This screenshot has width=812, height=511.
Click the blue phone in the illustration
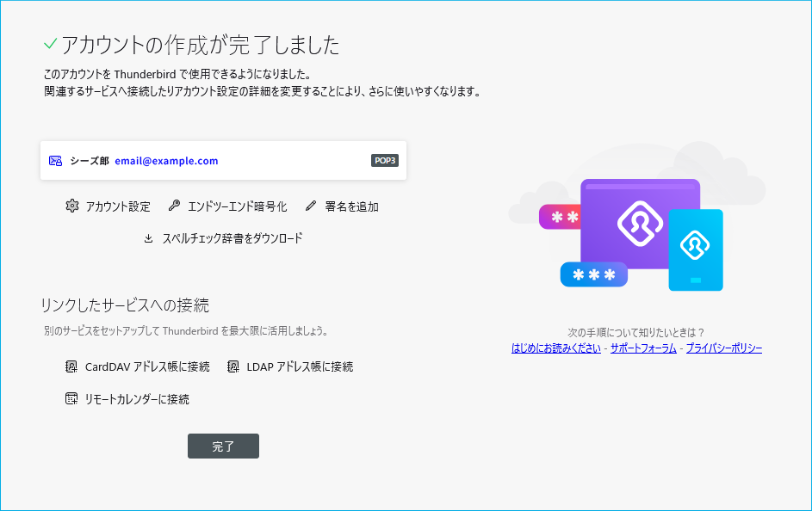tap(696, 249)
